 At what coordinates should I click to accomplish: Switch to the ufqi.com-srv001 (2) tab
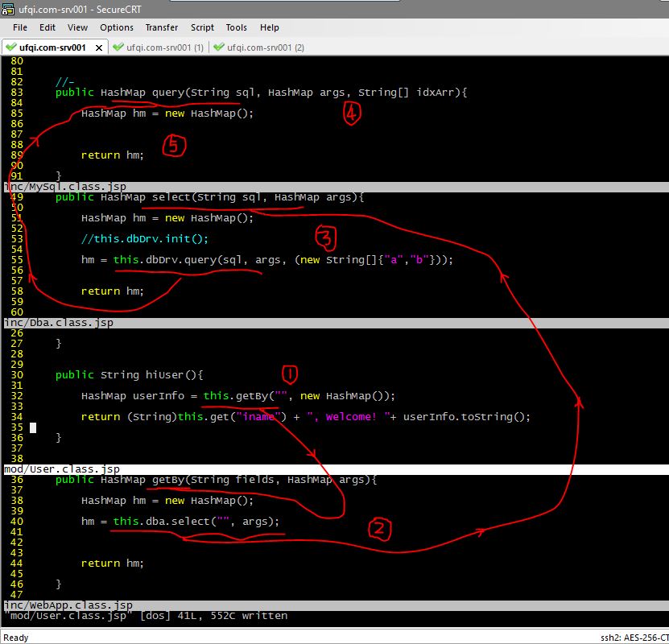[x=265, y=47]
